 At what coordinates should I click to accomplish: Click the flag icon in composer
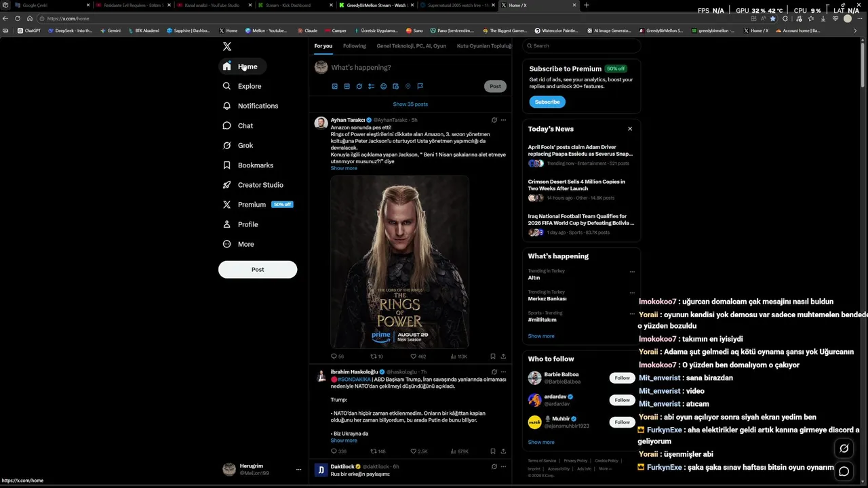(420, 86)
